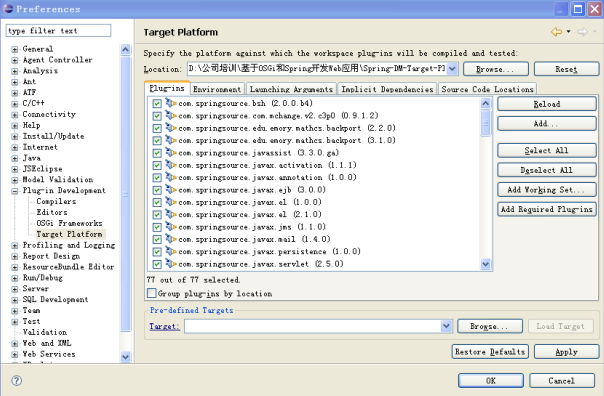The image size is (604, 396).
Task: Click plug-in icon for javax.mail
Action: pos(171,238)
